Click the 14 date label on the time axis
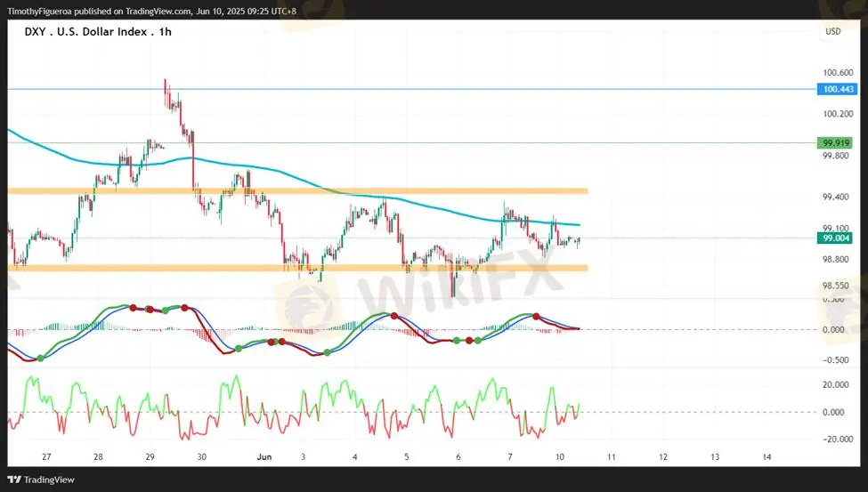868x492 pixels. [x=767, y=457]
